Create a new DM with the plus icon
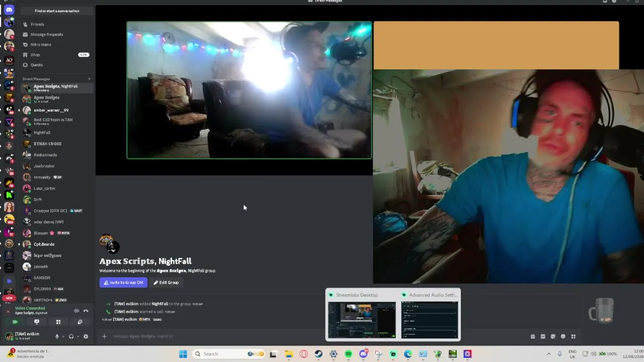 click(89, 78)
